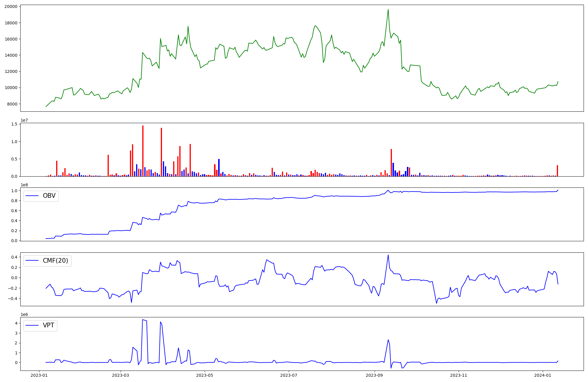Click the 20000 price axis label
Screen dimensions: 588x382
11,6
